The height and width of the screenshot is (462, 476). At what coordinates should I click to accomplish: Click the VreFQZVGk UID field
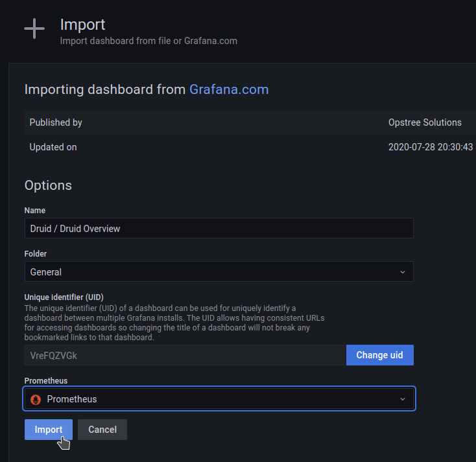(185, 355)
